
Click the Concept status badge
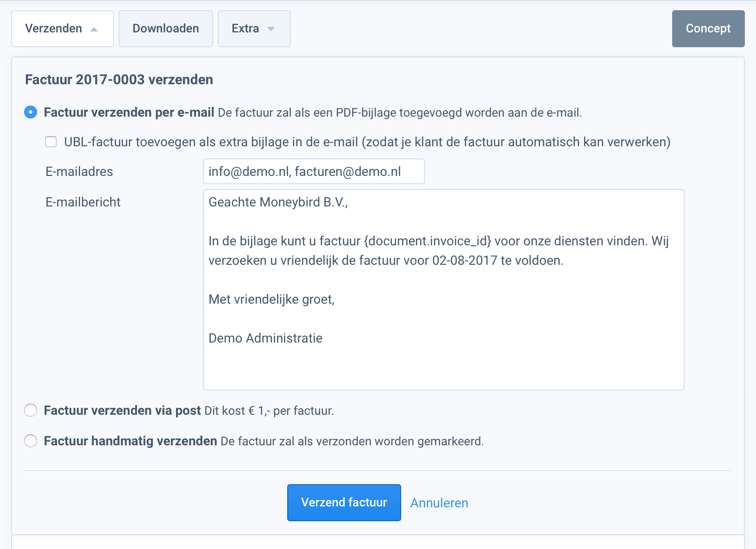click(x=708, y=29)
